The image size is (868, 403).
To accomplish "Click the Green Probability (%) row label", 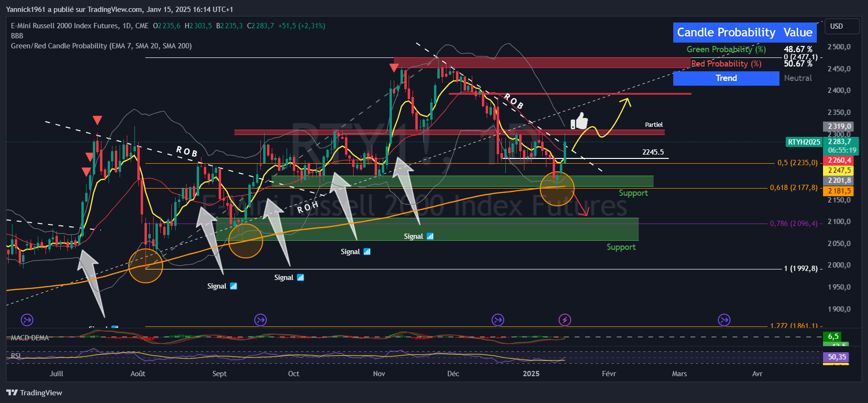I will [726, 49].
